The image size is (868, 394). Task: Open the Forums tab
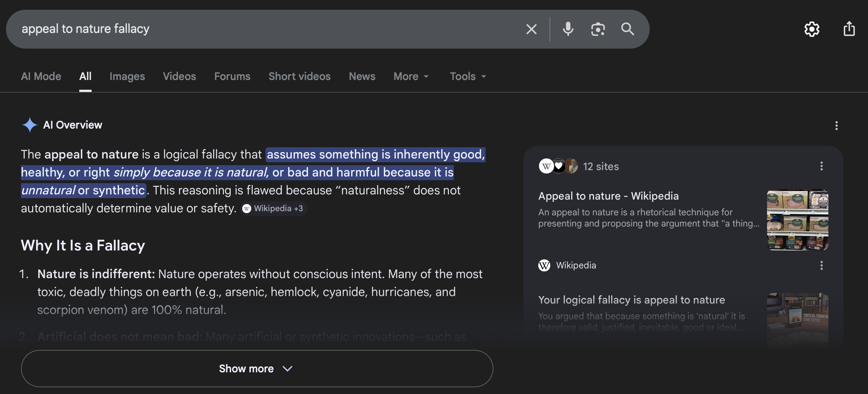click(x=232, y=76)
